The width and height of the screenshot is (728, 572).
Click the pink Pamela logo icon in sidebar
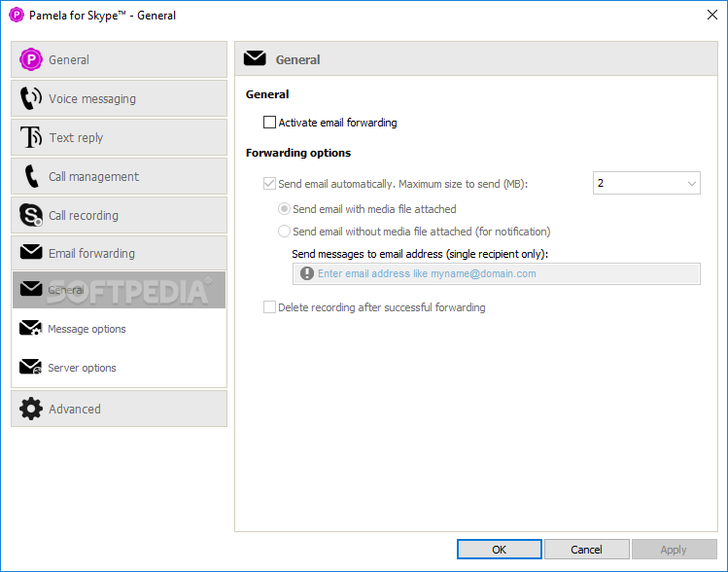click(31, 59)
